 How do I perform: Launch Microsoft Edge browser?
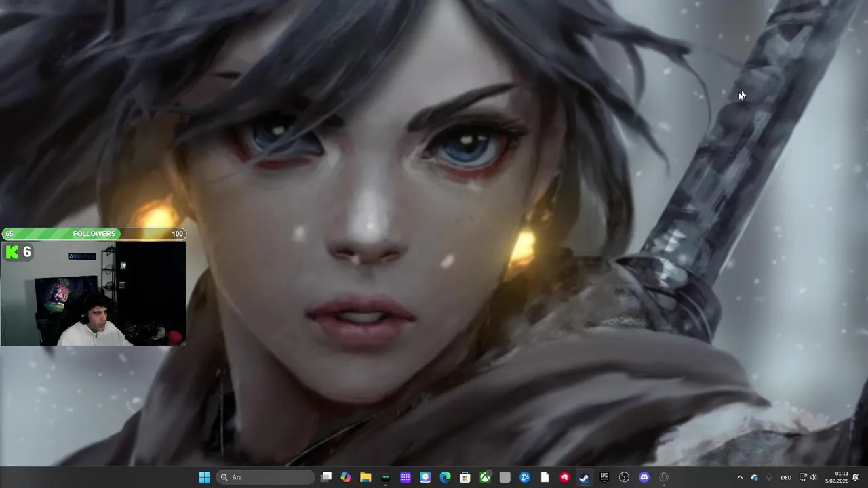point(446,477)
